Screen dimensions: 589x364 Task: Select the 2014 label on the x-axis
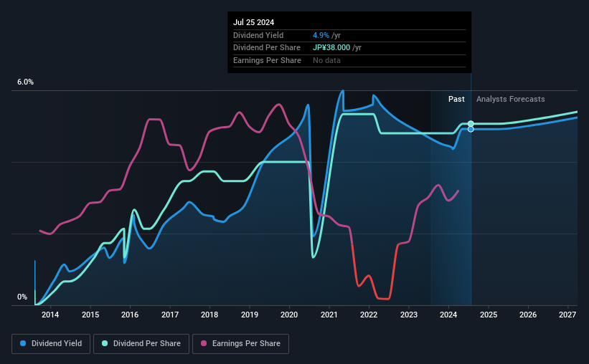(50, 315)
